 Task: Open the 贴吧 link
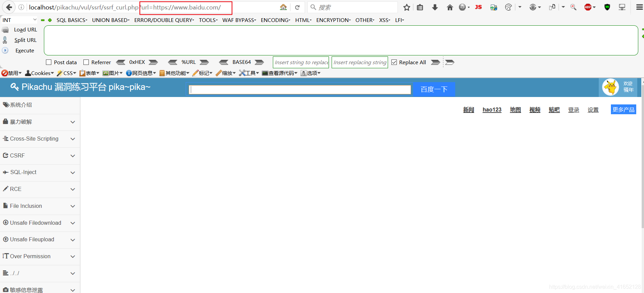[554, 109]
